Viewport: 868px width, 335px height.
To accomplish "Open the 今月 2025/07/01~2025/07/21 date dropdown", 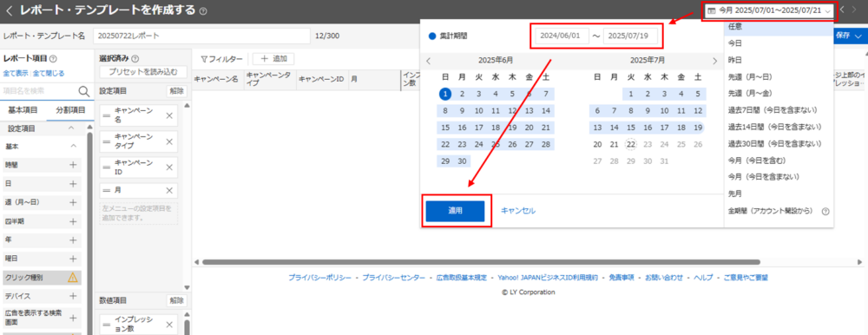I will pos(770,10).
